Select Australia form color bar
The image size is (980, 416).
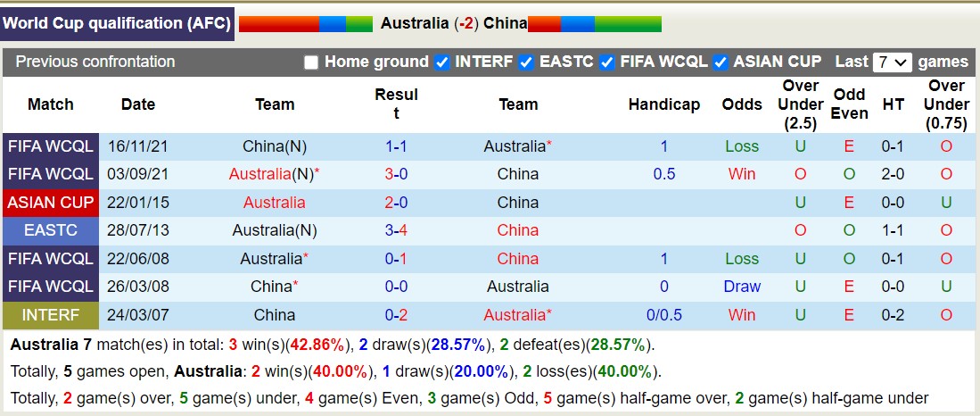(306, 24)
